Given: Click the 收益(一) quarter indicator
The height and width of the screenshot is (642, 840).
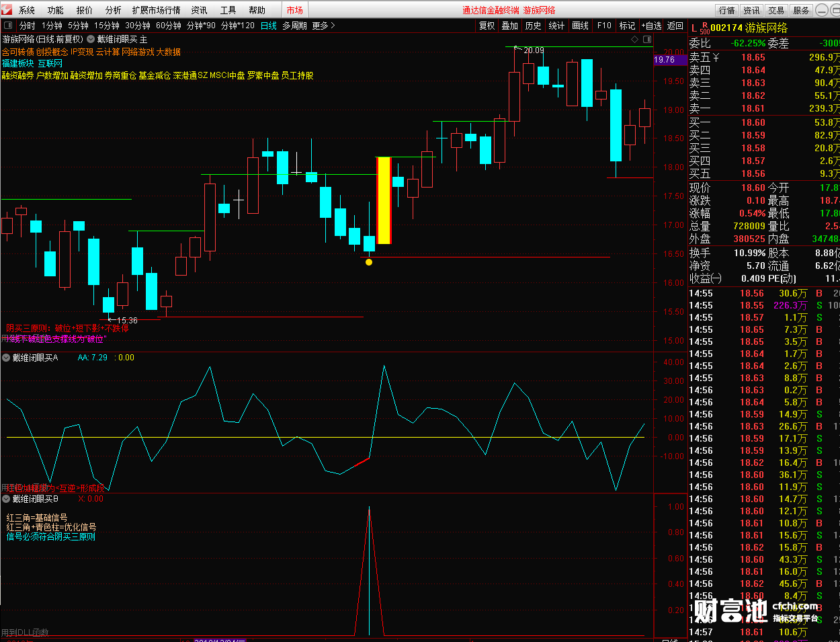Looking at the screenshot, I should (705, 278).
